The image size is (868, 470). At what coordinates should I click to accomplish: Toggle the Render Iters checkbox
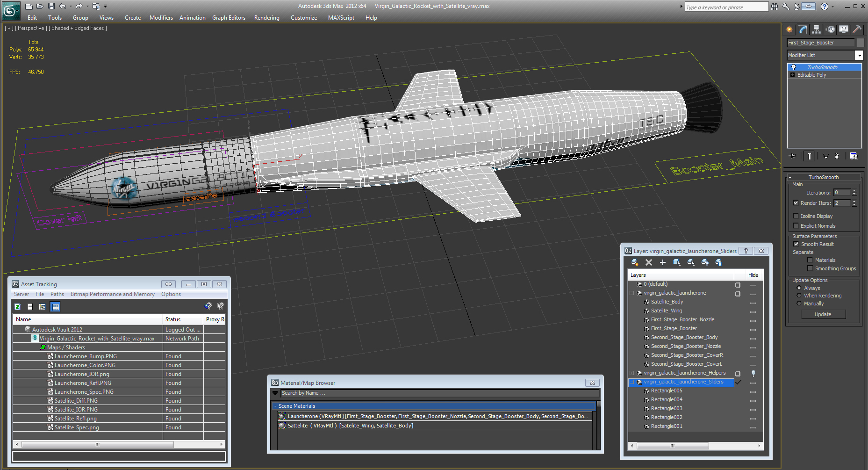coord(796,203)
